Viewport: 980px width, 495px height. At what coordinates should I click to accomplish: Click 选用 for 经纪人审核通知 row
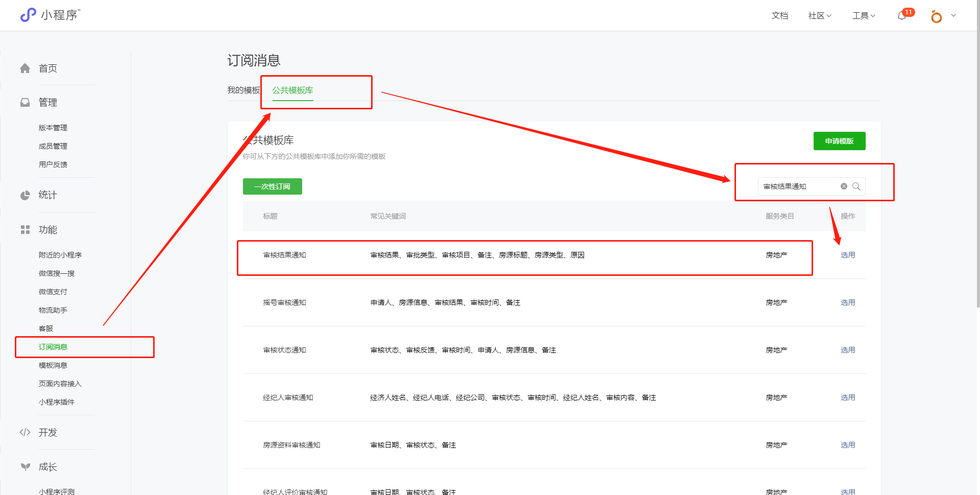(848, 397)
